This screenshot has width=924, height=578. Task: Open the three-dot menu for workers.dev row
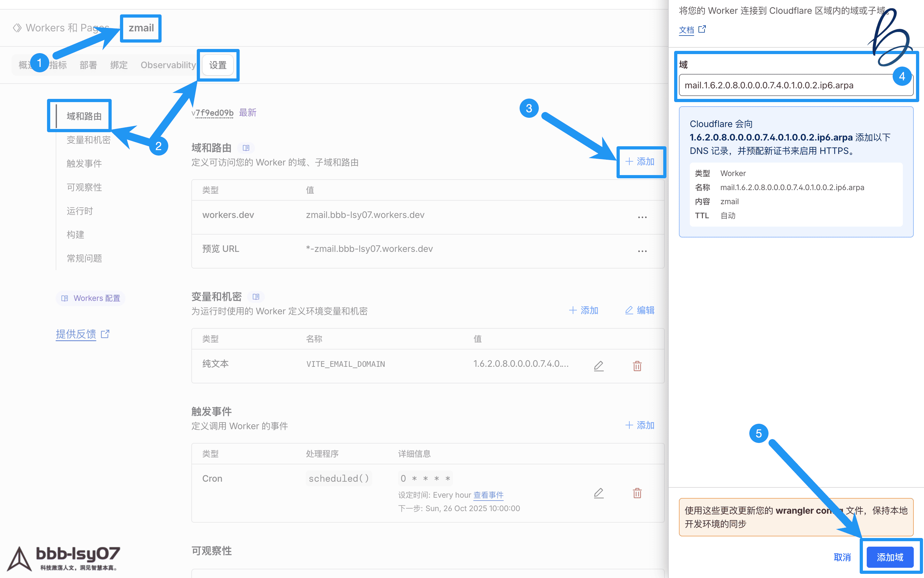click(642, 217)
